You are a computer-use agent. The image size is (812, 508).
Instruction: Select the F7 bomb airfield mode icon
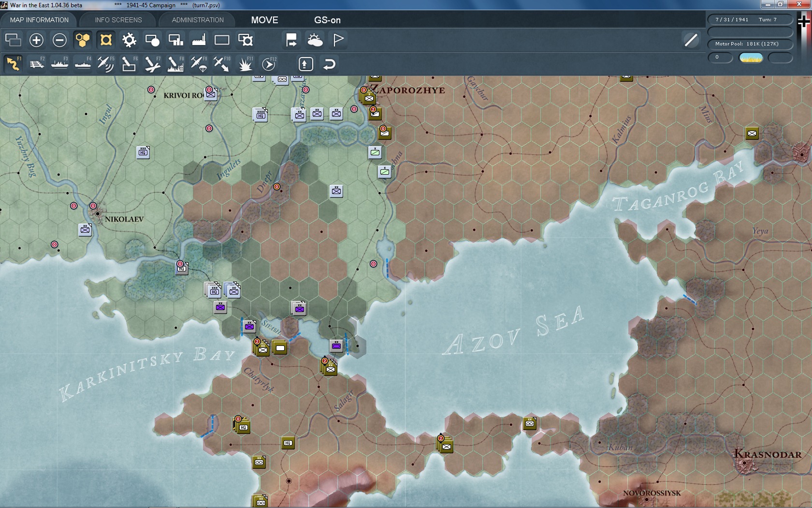[x=152, y=64]
